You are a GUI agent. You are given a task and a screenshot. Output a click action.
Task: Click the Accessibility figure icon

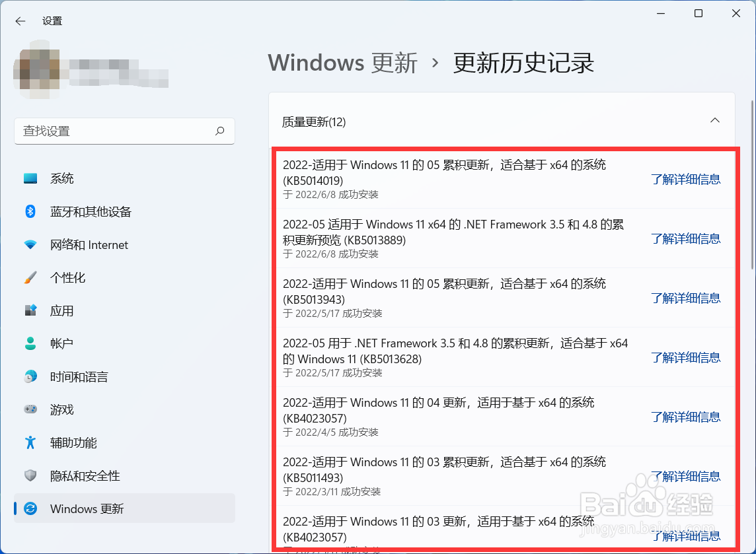tap(30, 442)
